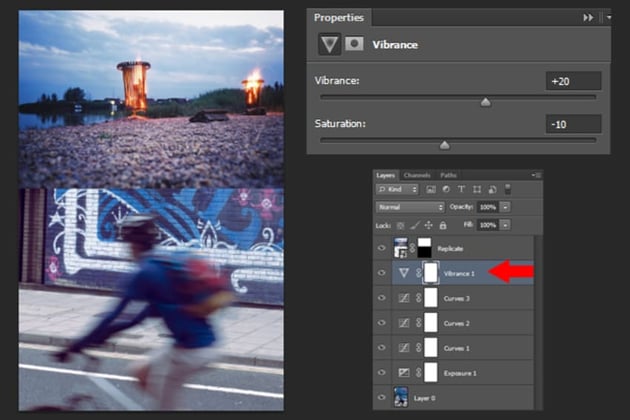The image size is (630, 420).
Task: Filter layers by smart object icon
Action: coord(493,189)
